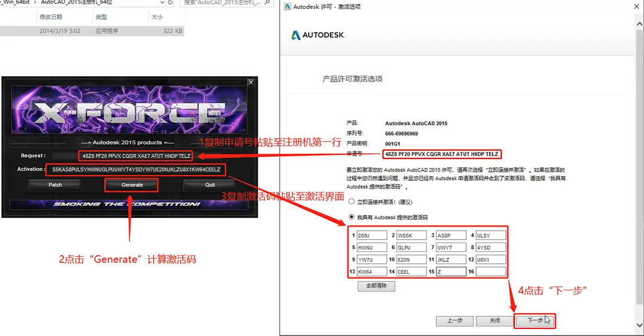Click scroll-down arrow in Autodesk window scrollbar
This screenshot has width=644, height=336.
click(639, 325)
